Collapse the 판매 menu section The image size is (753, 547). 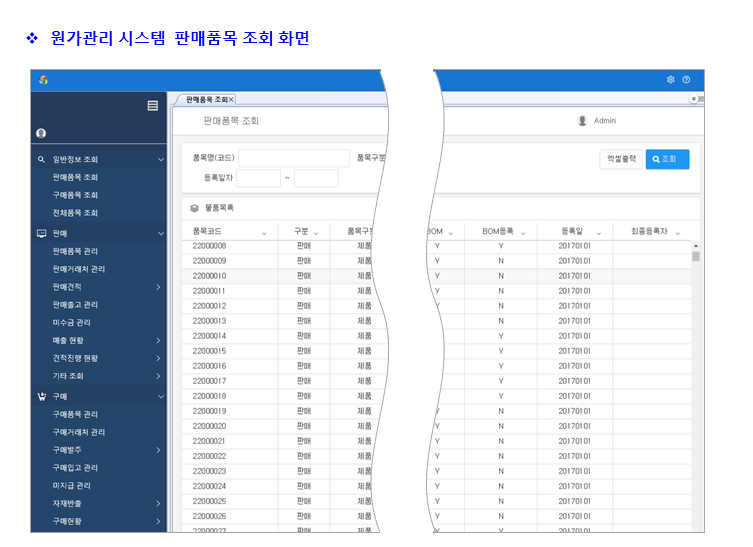pyautogui.click(x=161, y=233)
